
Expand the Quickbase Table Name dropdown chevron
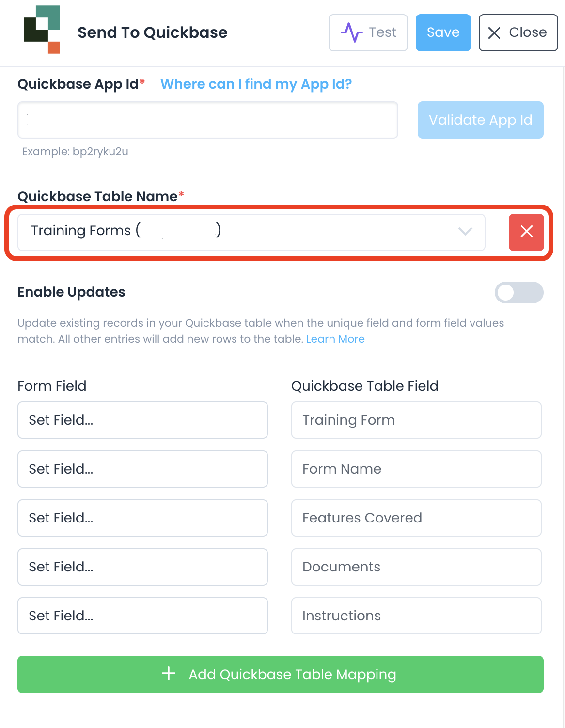[x=465, y=231]
